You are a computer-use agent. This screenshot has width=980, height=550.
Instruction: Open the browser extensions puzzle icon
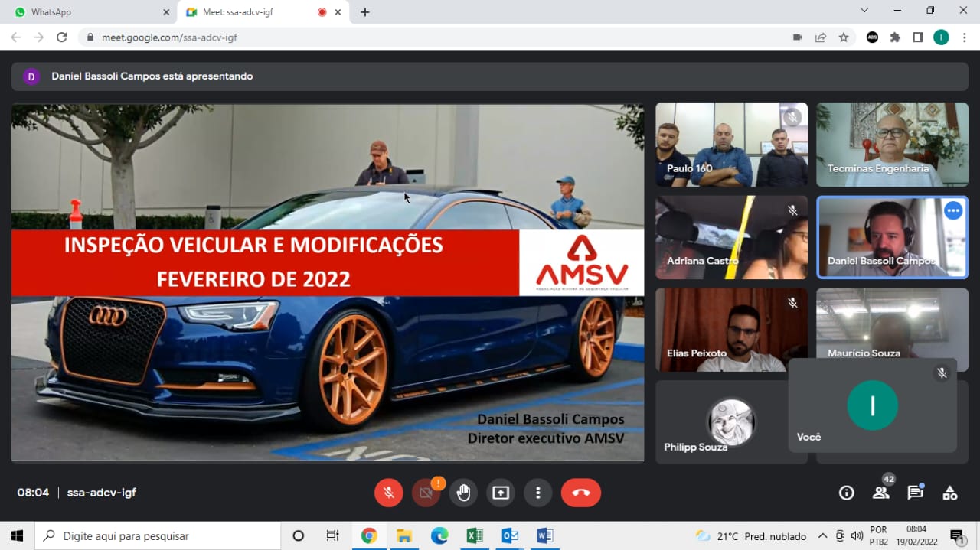pos(895,37)
